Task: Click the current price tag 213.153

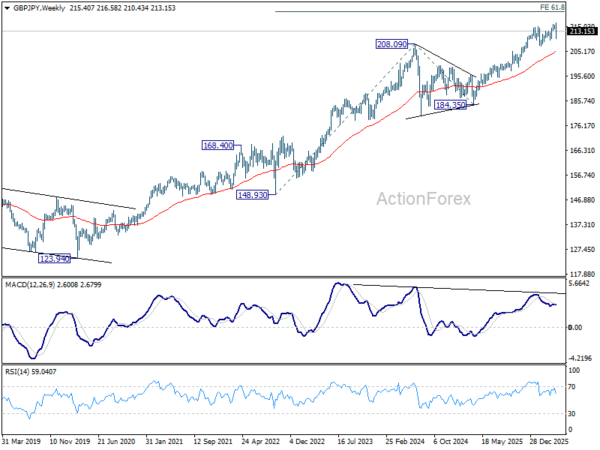Action: coord(582,31)
